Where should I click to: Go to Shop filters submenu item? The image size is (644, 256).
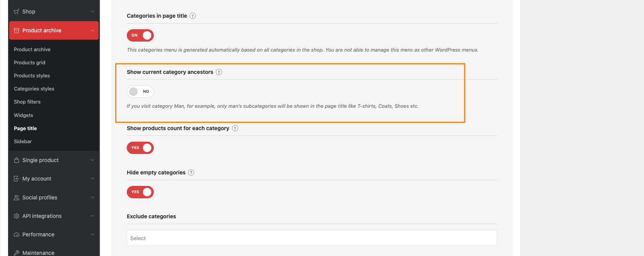(x=27, y=102)
